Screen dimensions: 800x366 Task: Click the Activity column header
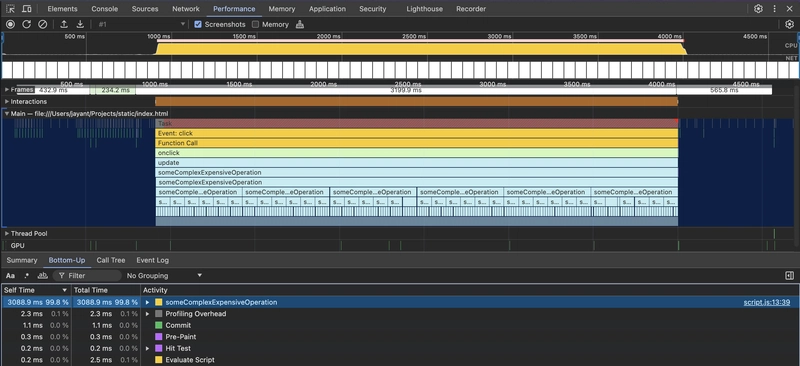[469, 290]
